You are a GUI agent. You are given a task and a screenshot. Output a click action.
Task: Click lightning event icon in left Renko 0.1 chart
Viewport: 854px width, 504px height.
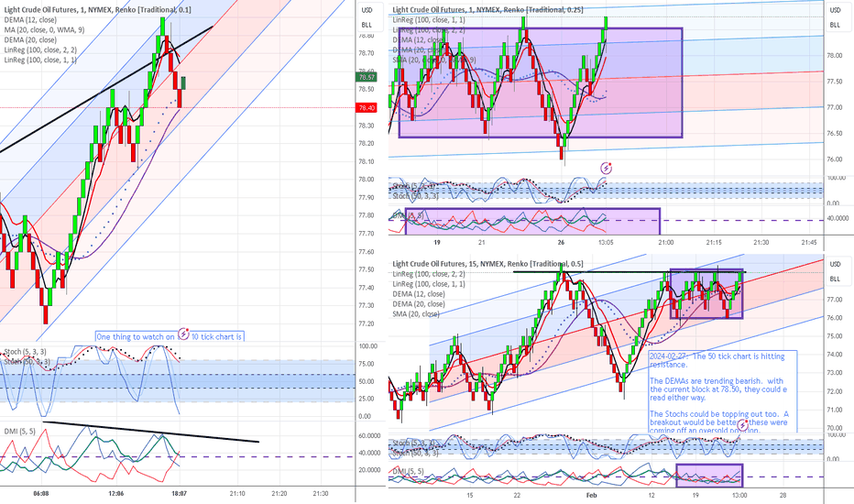click(184, 334)
